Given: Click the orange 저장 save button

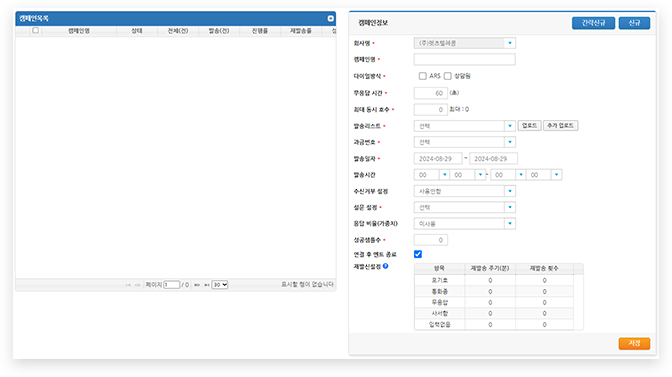Looking at the screenshot, I should point(634,343).
